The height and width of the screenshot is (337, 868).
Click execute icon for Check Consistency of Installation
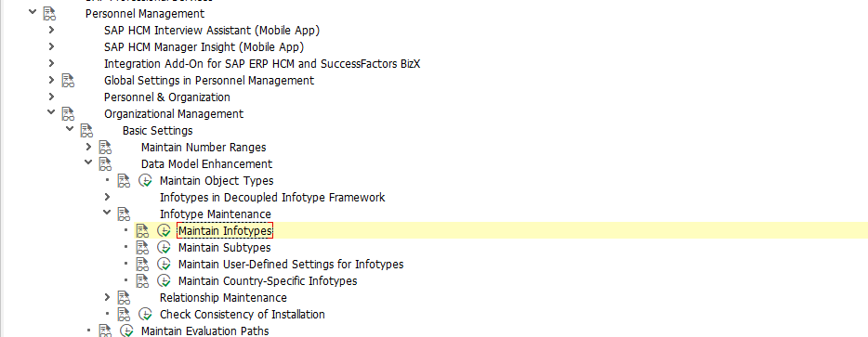[x=145, y=315]
